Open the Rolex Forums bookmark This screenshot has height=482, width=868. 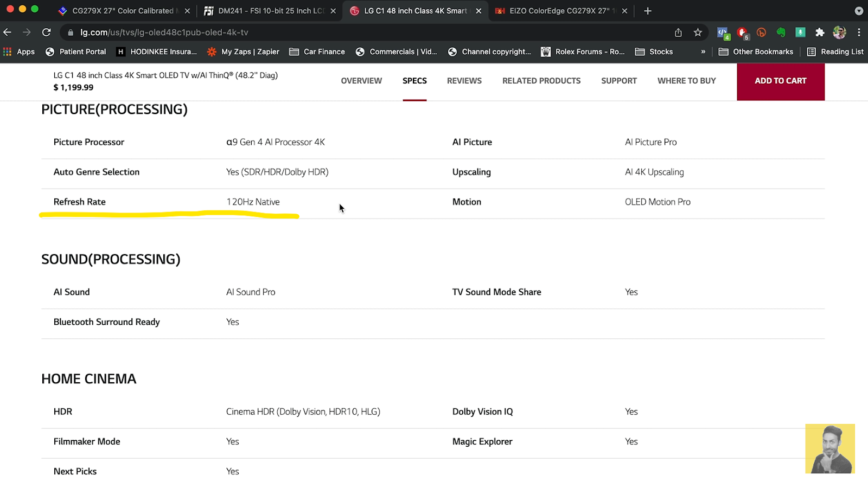point(583,52)
